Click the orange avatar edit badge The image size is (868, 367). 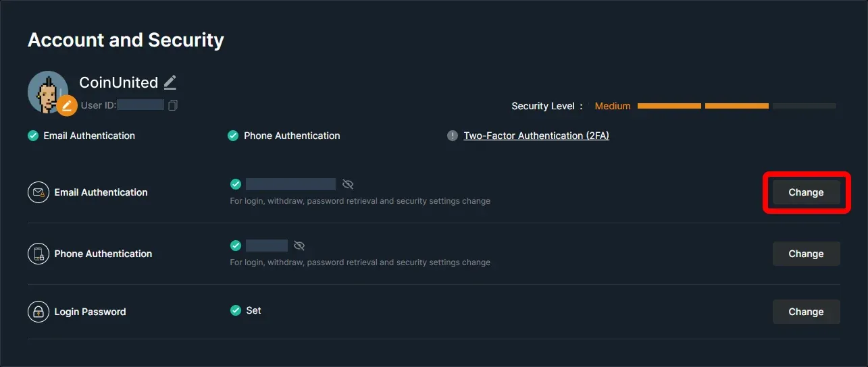[x=67, y=105]
